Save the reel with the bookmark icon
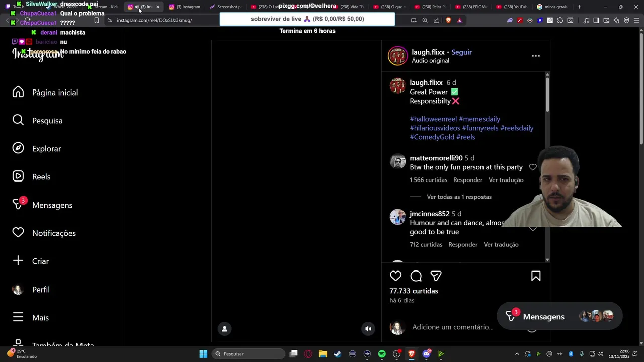Image resolution: width=644 pixels, height=362 pixels. (536, 276)
